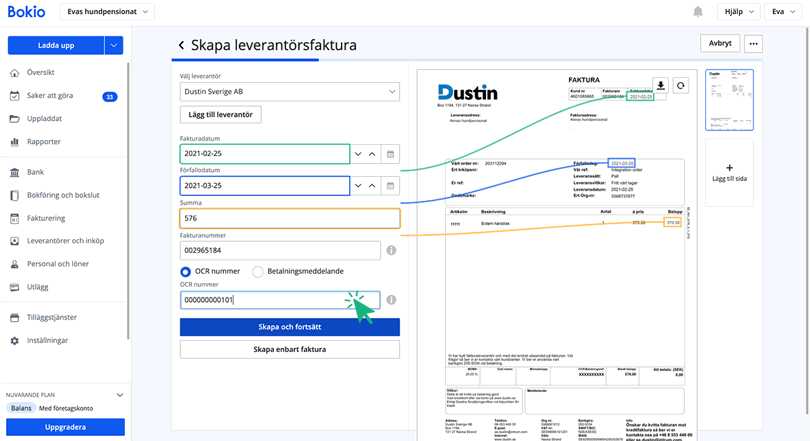Click the page's right-edge scrollbar
The height and width of the screenshot is (441, 810).
coord(808,222)
